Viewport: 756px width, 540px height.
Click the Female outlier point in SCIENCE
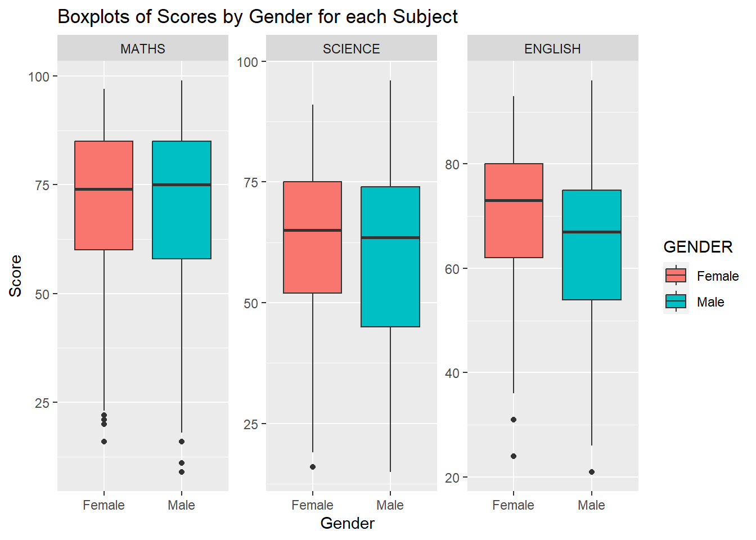coord(313,467)
